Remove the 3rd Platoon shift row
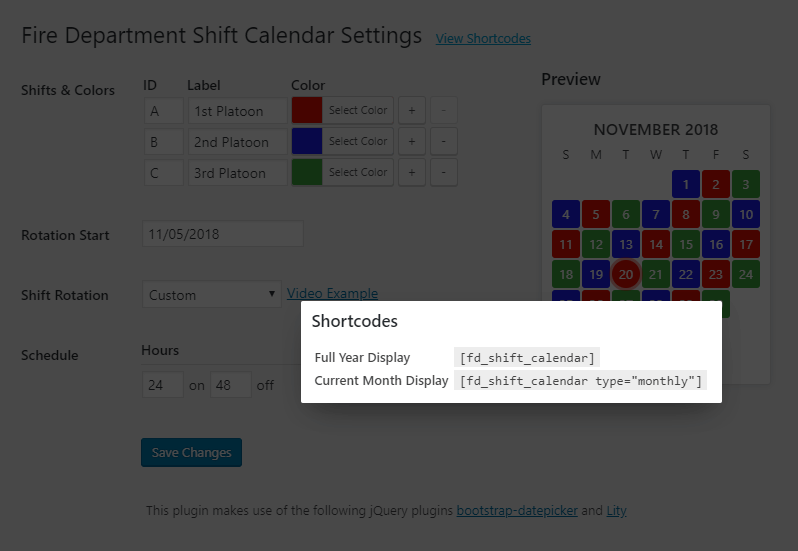 tap(443, 172)
